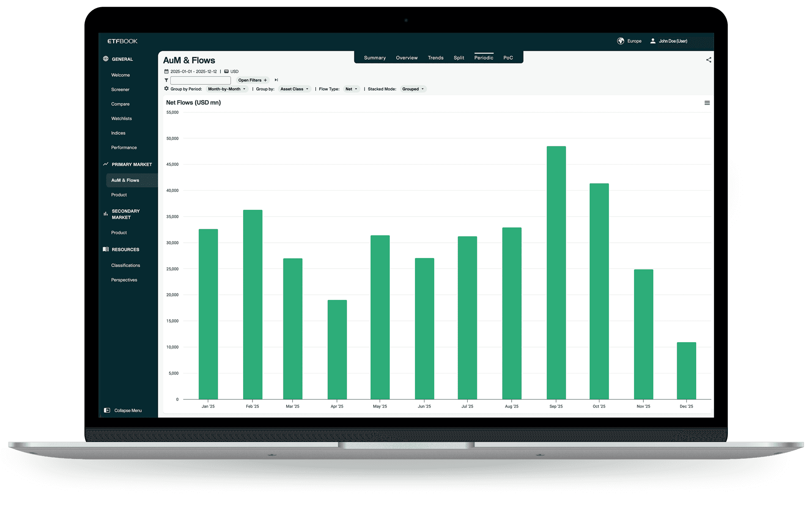This screenshot has height=518, width=812.
Task: Click the filter funnel icon
Action: tap(166, 80)
